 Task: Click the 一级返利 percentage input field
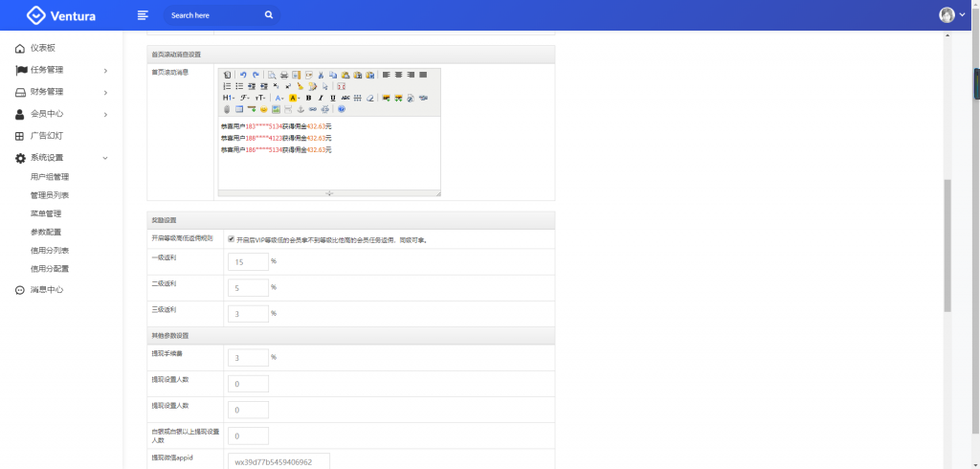point(248,262)
